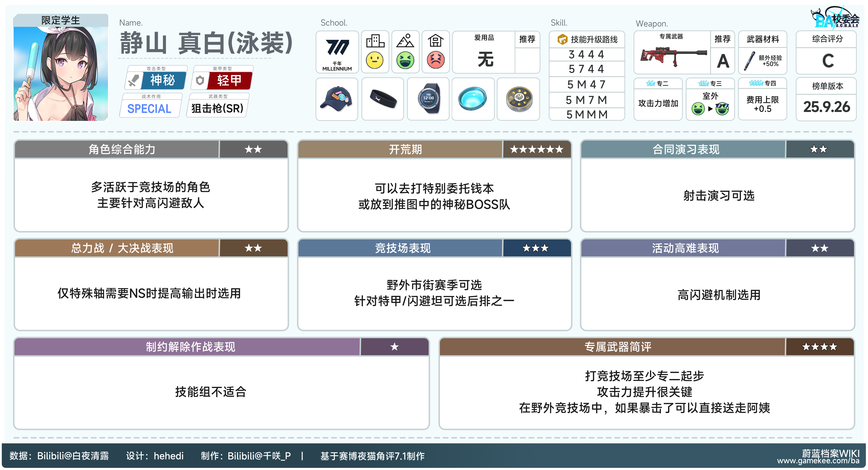Click the black pen weapon material icon
The width and height of the screenshot is (868, 470).
(x=750, y=61)
